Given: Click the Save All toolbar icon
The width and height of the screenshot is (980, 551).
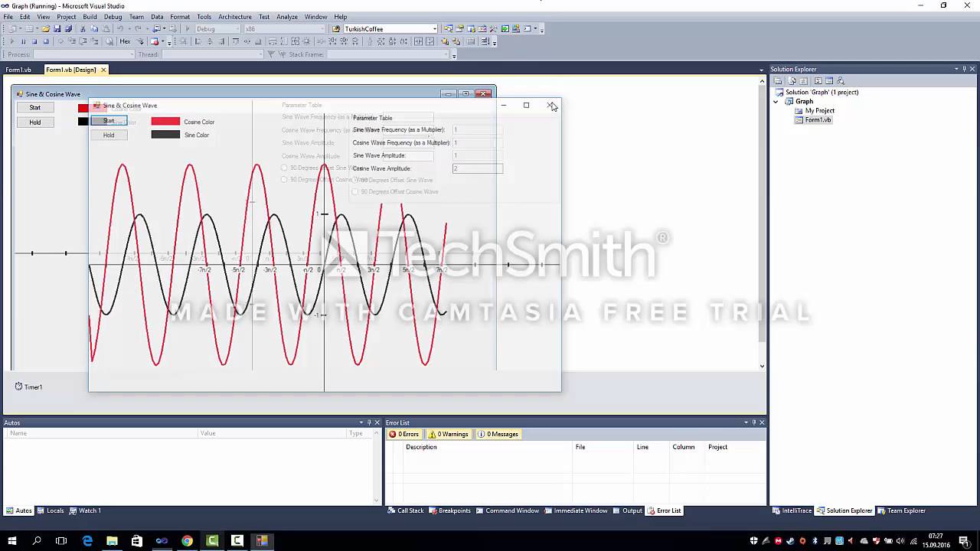Looking at the screenshot, I should 69,29.
